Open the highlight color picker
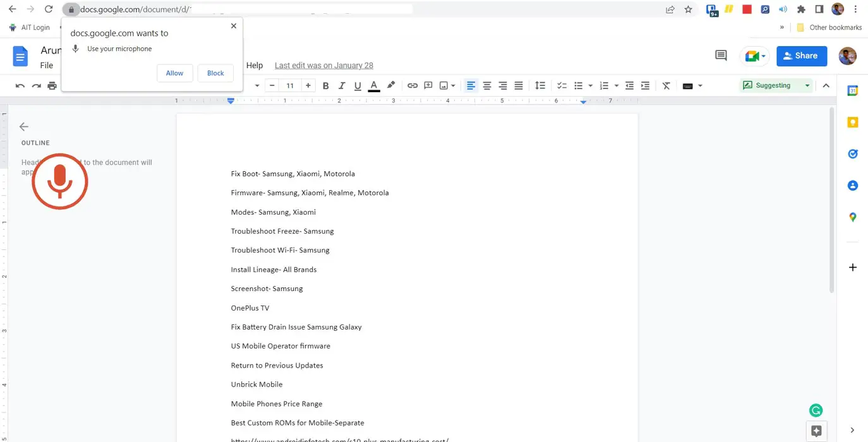This screenshot has height=442, width=868. [x=390, y=86]
